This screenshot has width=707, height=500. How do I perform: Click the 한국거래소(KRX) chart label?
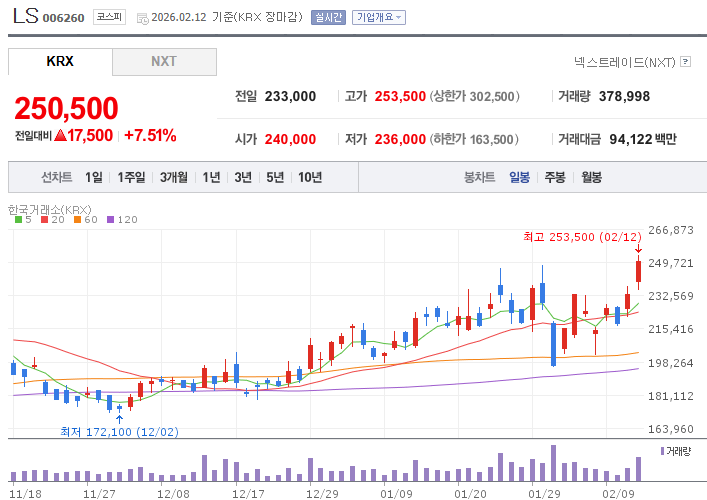(x=50, y=210)
